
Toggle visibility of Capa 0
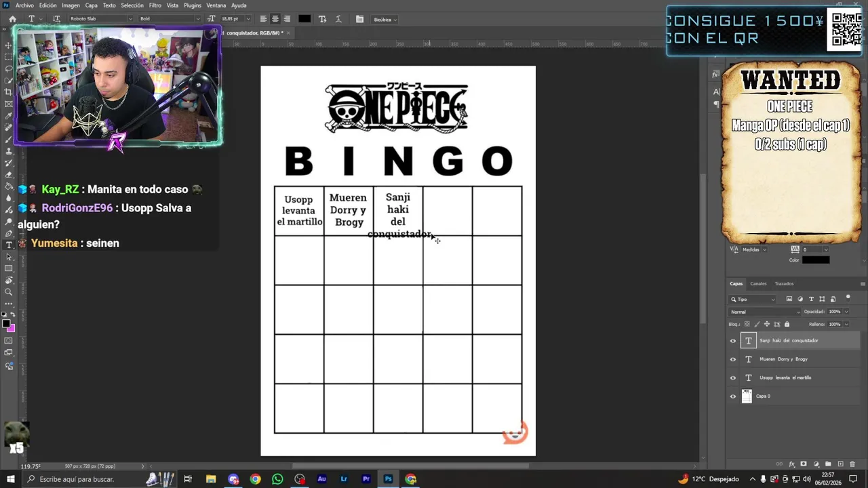point(732,396)
